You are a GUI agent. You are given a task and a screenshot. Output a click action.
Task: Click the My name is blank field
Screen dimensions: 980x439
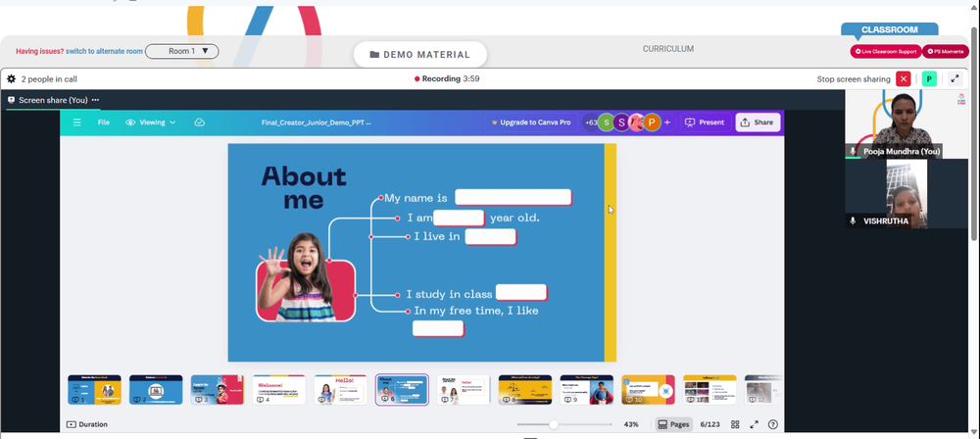coord(513,198)
